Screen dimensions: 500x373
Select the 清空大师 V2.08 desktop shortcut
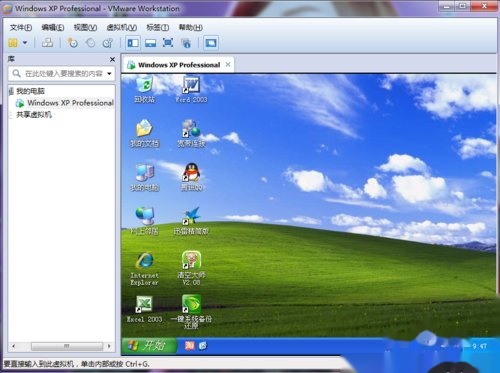(x=191, y=268)
